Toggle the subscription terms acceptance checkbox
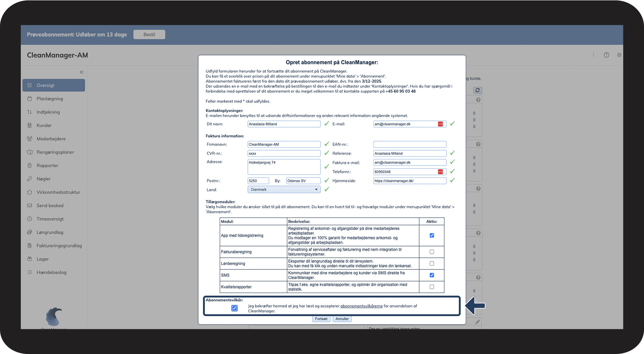Screen dimensions: 644x354 tap(235, 308)
